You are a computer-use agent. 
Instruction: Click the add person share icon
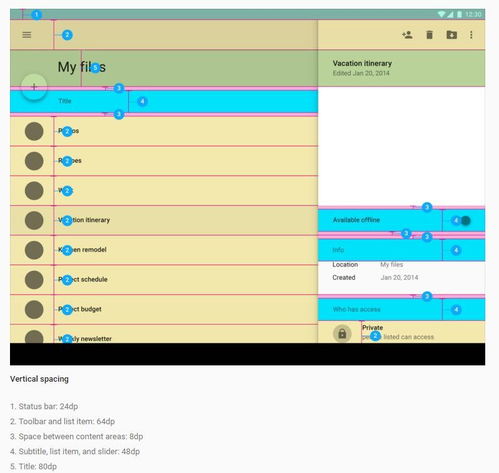[x=407, y=35]
